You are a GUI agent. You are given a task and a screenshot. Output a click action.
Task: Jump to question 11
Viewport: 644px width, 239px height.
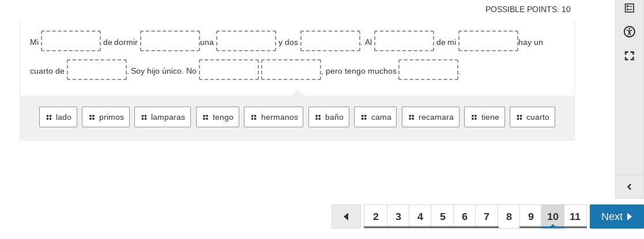point(575,217)
